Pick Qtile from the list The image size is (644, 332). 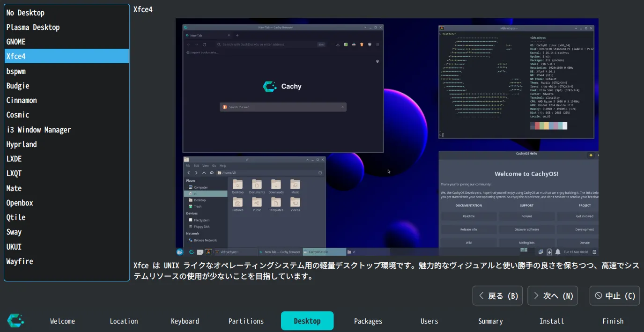pyautogui.click(x=67, y=217)
